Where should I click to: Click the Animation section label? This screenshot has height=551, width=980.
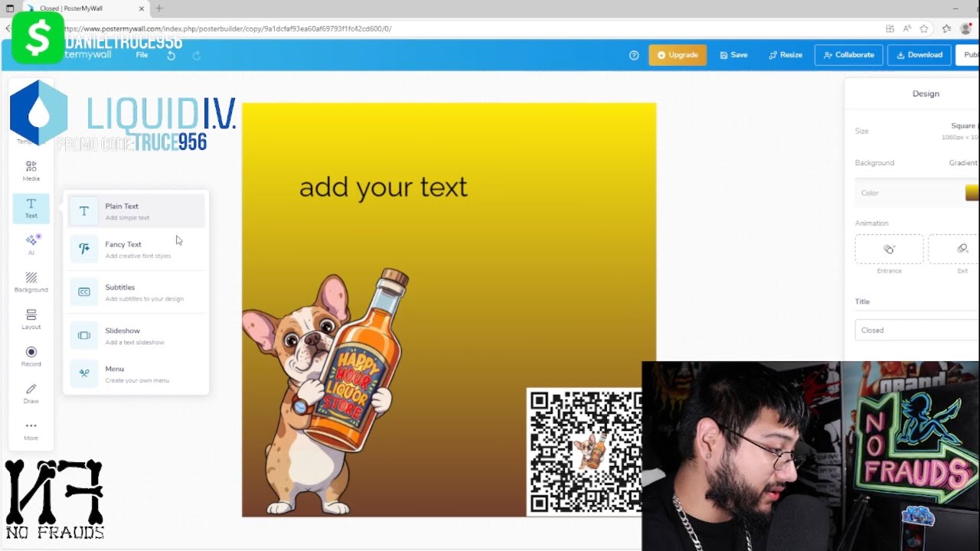point(872,223)
